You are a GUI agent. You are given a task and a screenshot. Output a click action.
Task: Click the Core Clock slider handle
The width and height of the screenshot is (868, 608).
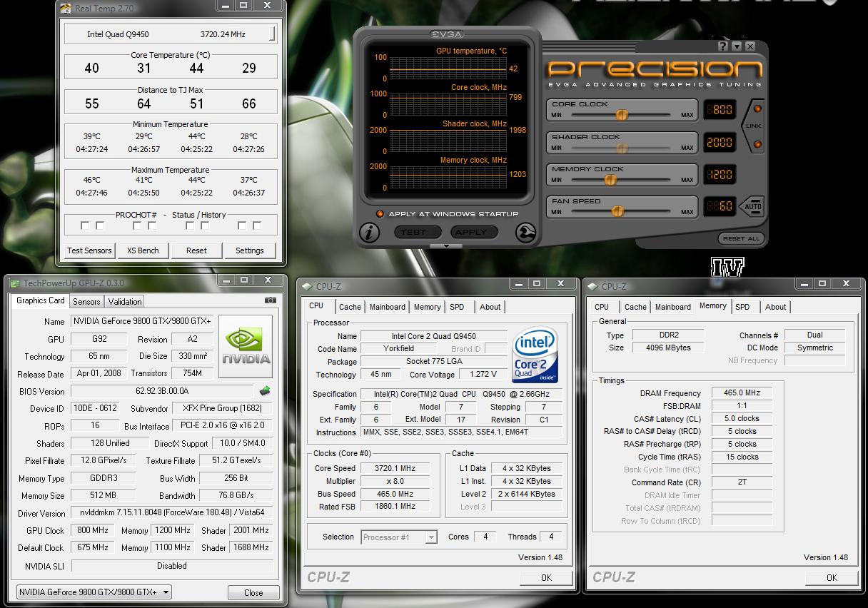click(x=622, y=115)
